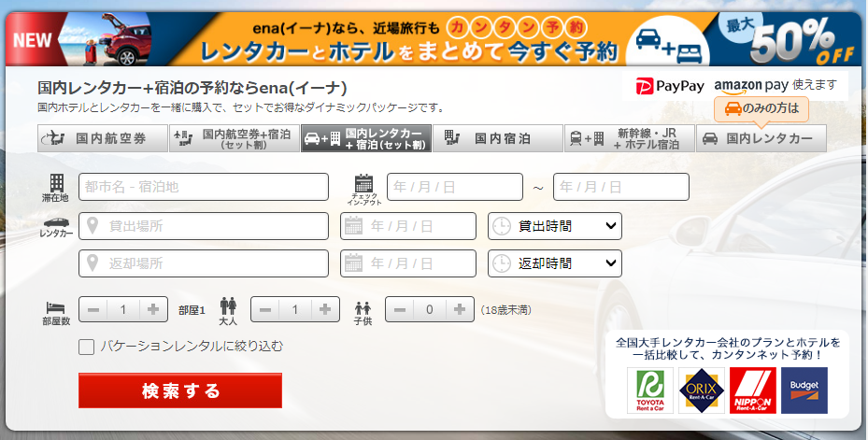868x440 pixels.
Task: Click the Budget rental logo
Action: click(804, 390)
